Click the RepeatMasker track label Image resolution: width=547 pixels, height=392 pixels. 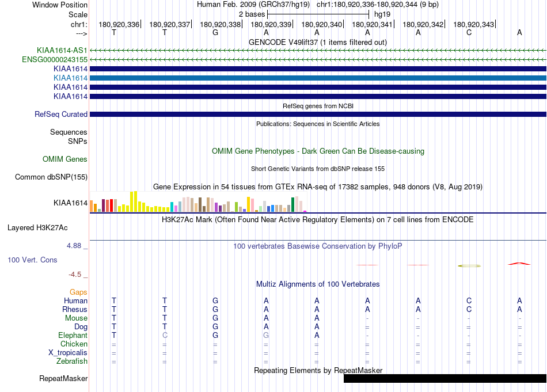coord(63,379)
